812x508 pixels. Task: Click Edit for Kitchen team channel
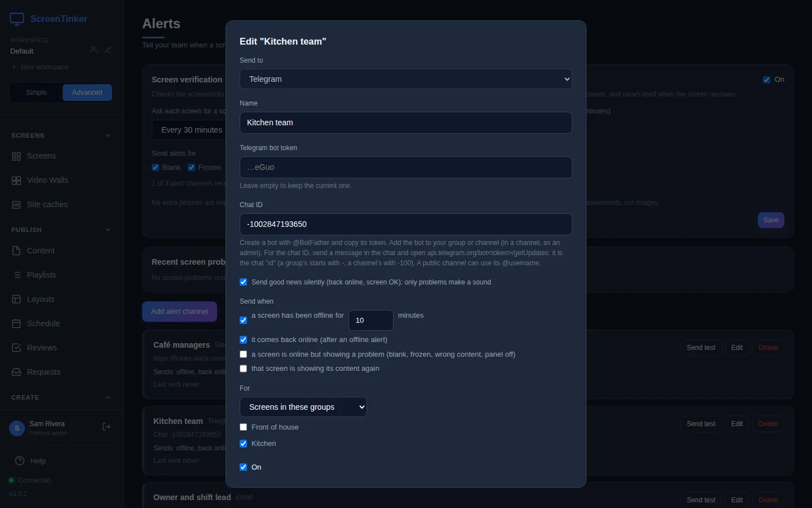point(737,424)
